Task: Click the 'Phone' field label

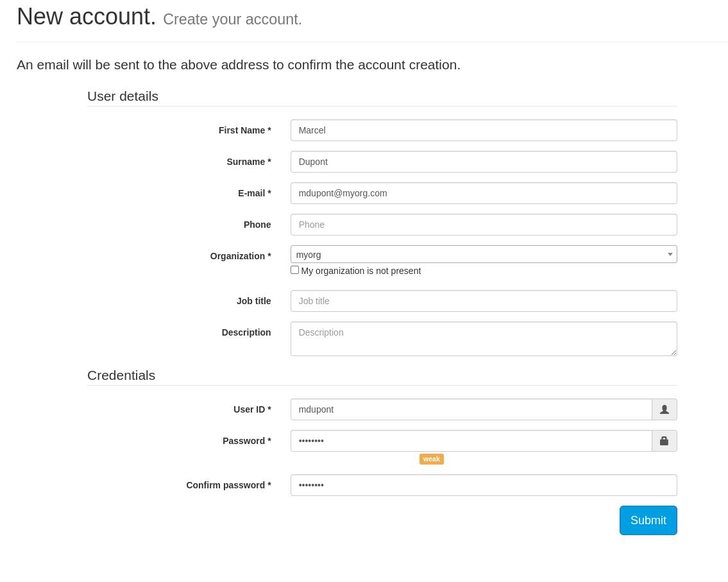Action: coord(257,225)
